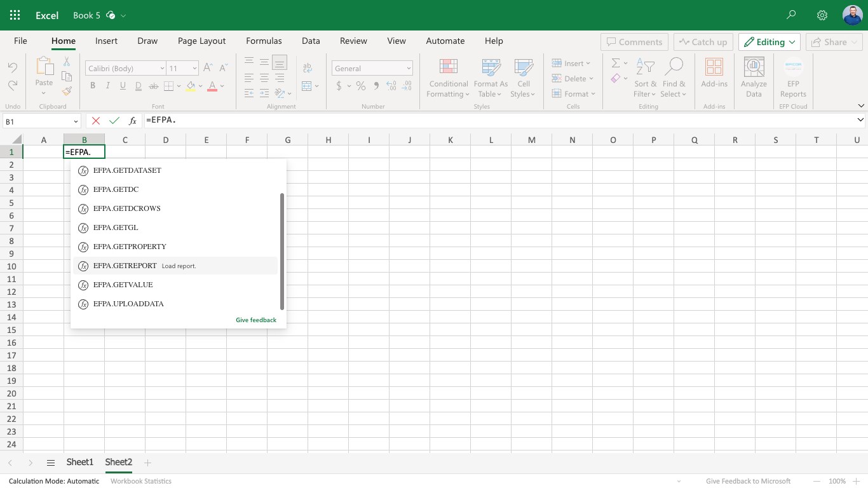Open Cell Styles gallery
The height and width of the screenshot is (488, 868).
point(523,78)
